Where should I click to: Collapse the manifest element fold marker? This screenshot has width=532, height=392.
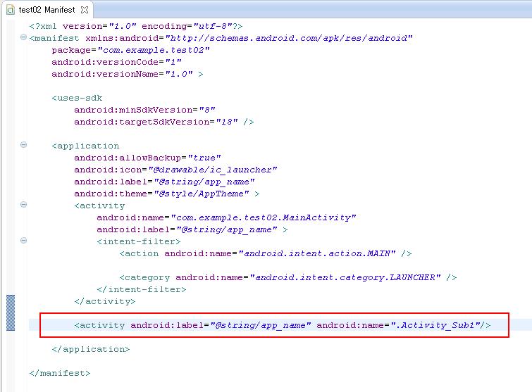[x=23, y=37]
